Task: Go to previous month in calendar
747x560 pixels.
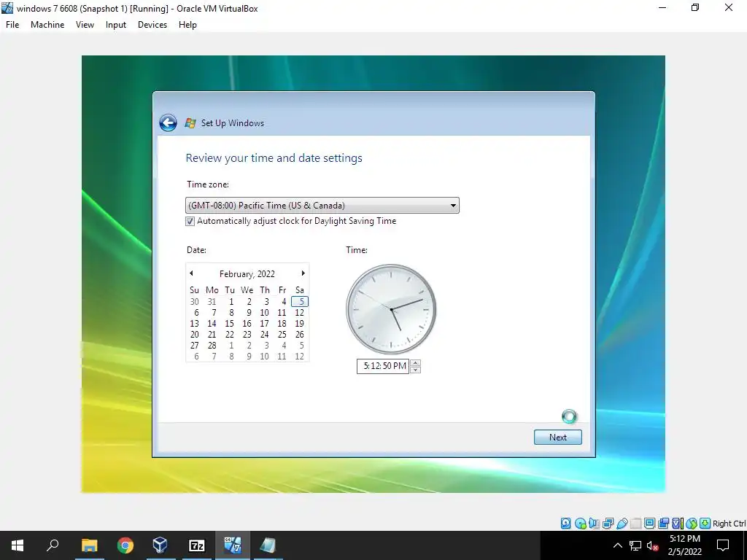Action: [x=191, y=273]
